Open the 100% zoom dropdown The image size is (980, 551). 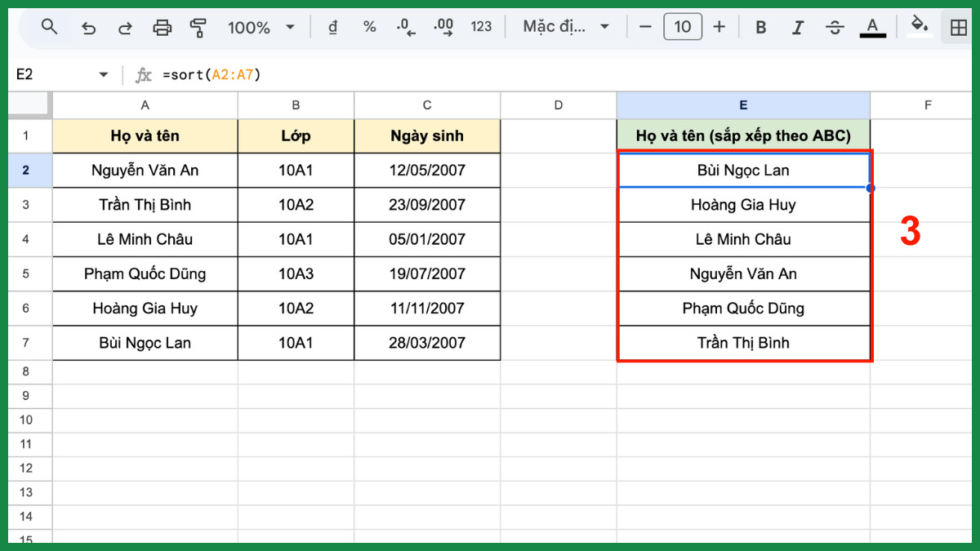261,28
